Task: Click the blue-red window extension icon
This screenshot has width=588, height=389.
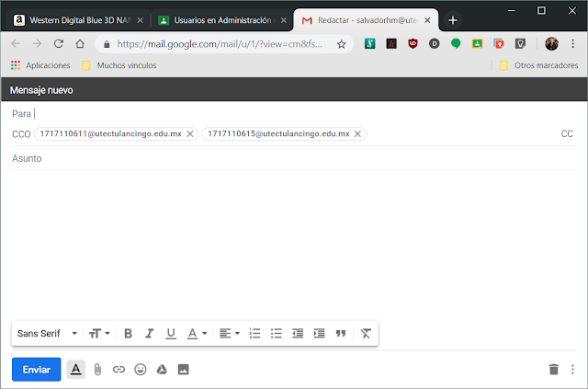Action: 499,44
